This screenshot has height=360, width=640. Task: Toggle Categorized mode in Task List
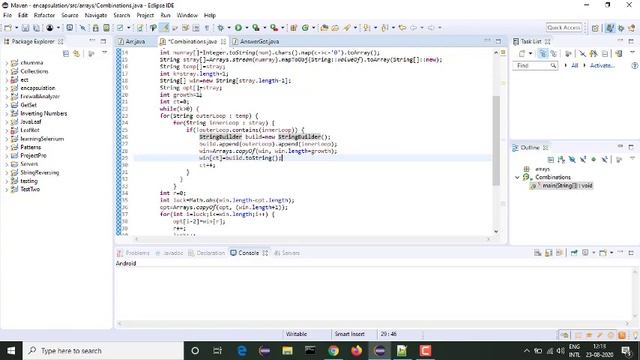click(x=543, y=53)
